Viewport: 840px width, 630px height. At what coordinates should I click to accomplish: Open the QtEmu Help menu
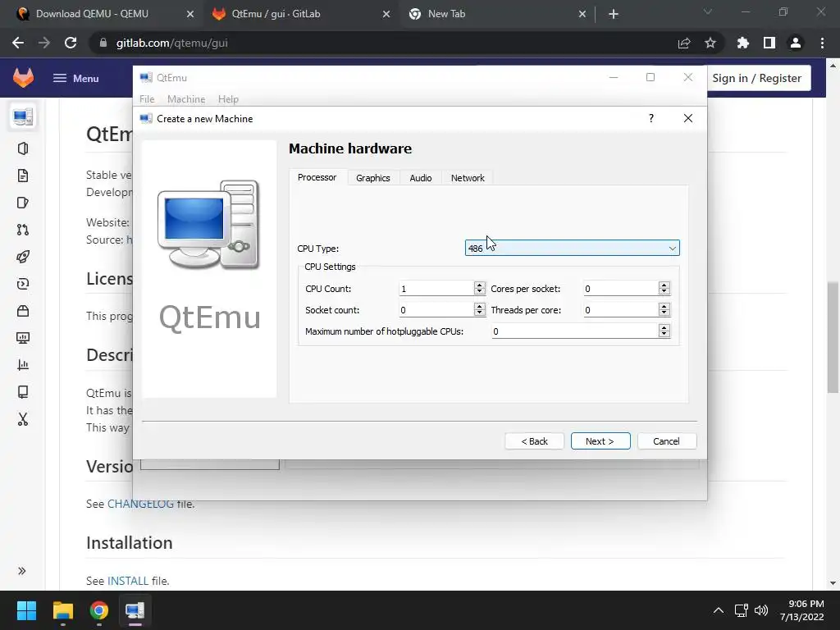tap(228, 99)
